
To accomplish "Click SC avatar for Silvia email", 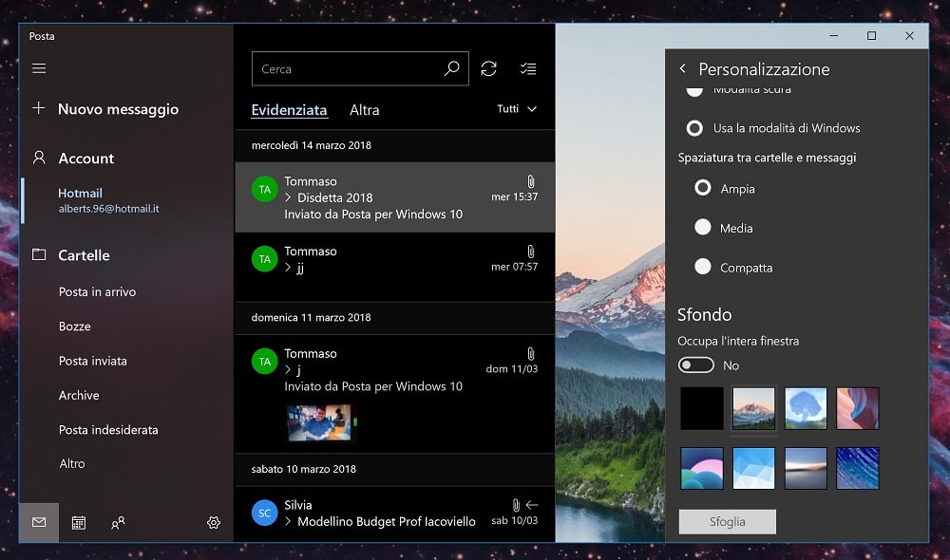I will tap(265, 513).
